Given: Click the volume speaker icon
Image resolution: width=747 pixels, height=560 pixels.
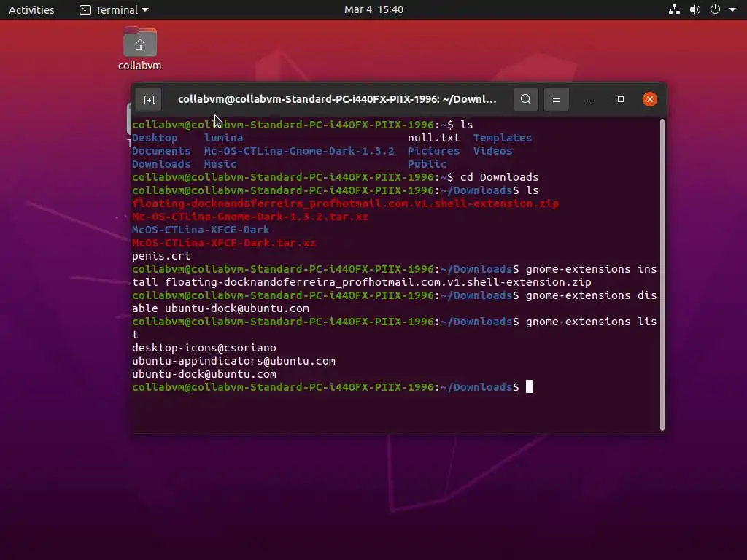Looking at the screenshot, I should click(695, 9).
